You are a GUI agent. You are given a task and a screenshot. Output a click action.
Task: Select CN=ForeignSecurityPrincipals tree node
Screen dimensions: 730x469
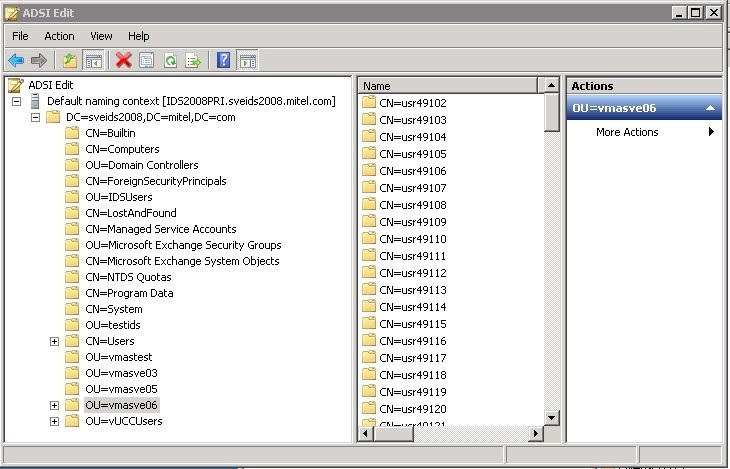click(x=155, y=181)
